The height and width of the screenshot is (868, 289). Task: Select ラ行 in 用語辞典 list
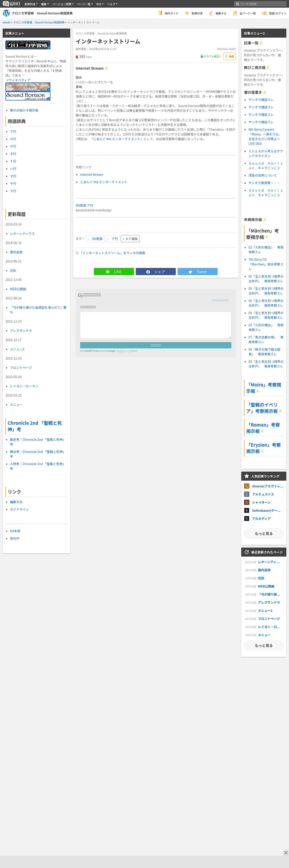[x=13, y=191]
